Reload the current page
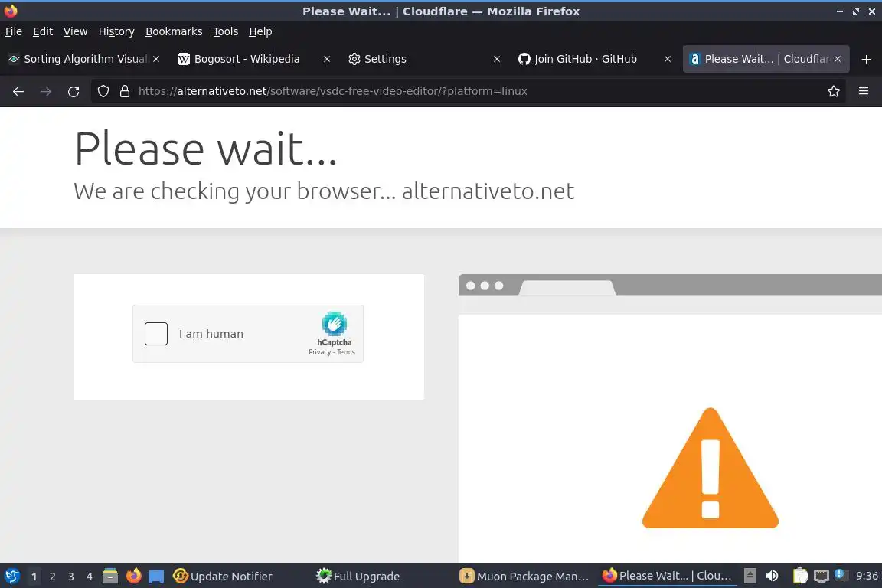The image size is (882, 588). pyautogui.click(x=73, y=91)
